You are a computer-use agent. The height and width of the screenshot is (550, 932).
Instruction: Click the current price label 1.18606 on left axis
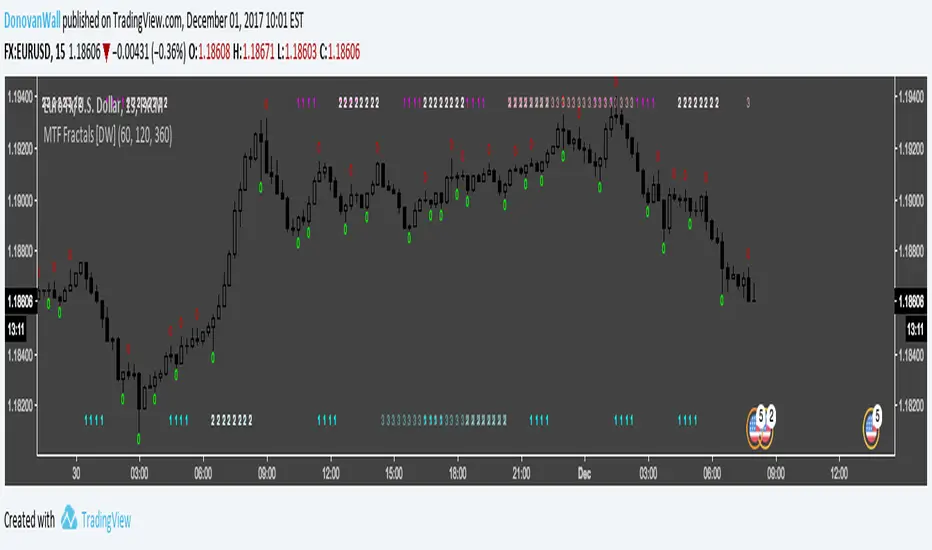(x=20, y=301)
